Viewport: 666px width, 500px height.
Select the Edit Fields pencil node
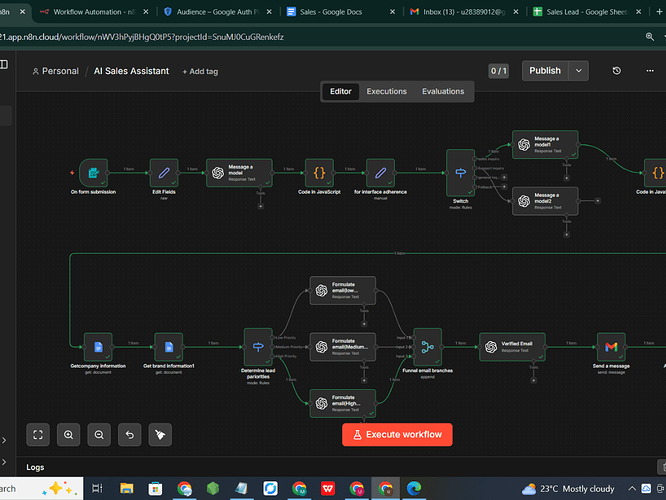tap(164, 172)
